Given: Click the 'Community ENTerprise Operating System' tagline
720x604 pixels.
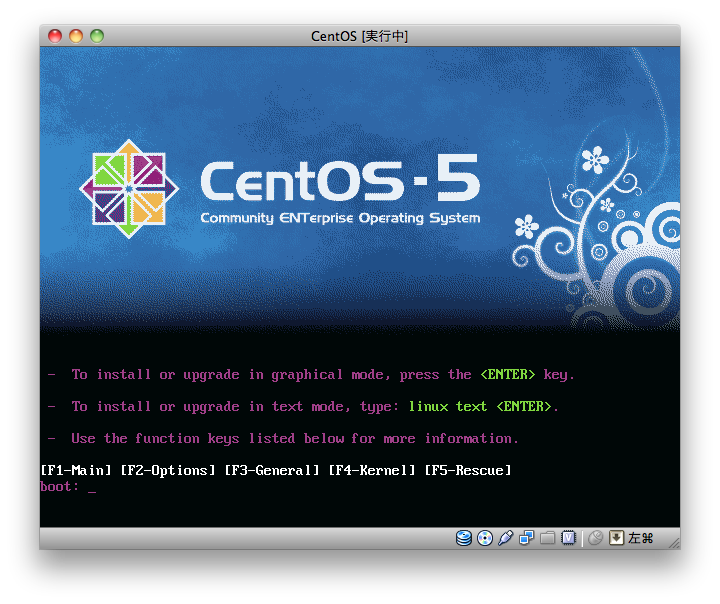Looking at the screenshot, I should coord(340,218).
